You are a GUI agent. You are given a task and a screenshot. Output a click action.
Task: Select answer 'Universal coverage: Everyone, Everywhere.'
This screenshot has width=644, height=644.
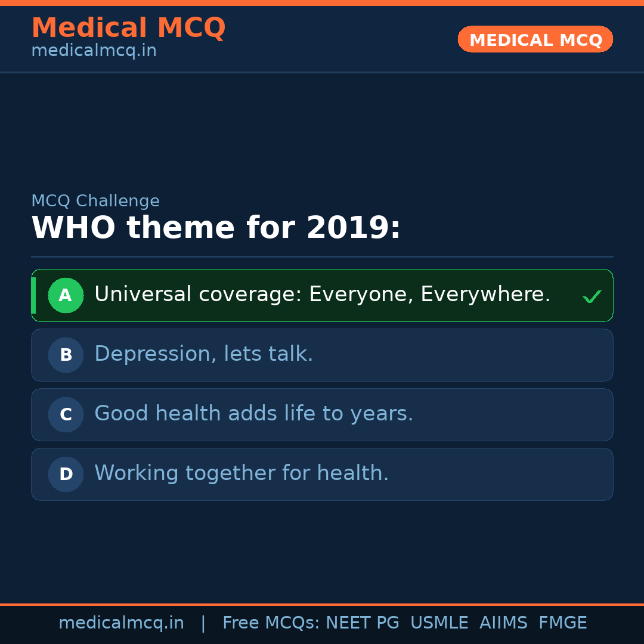[x=322, y=295]
